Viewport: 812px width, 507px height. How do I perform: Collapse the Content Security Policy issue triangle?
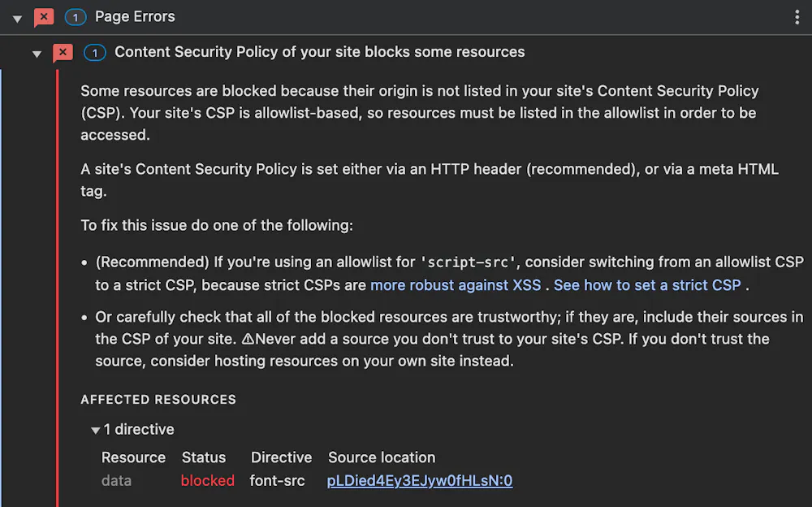click(x=37, y=54)
